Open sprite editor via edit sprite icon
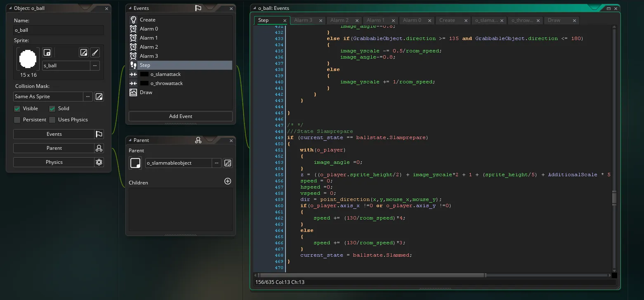This screenshot has height=300, width=644. 84,52
